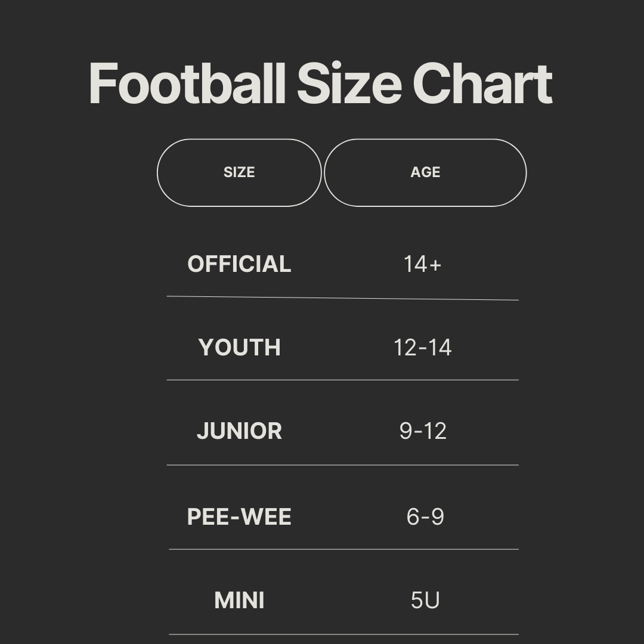
Task: Click the word Size in the title
Action: [x=349, y=83]
